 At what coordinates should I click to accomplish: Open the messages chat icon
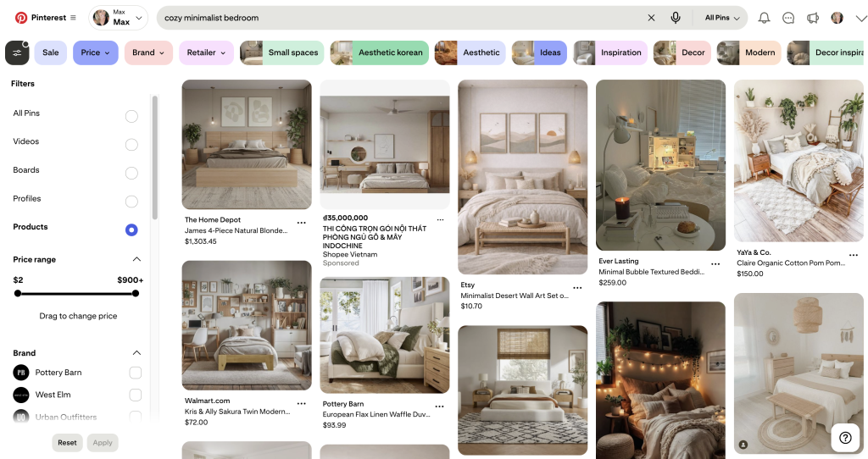(x=788, y=18)
